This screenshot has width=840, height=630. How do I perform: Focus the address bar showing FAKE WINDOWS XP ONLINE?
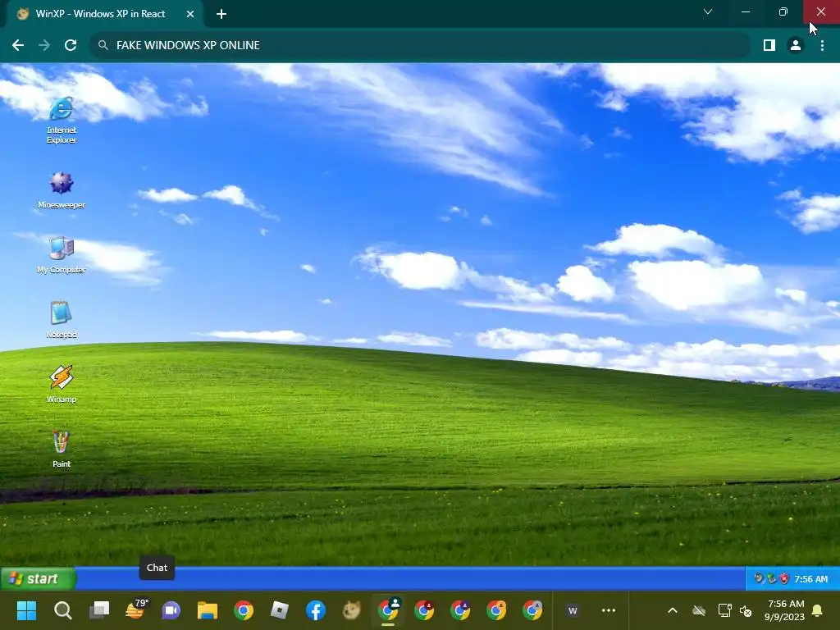[420, 45]
